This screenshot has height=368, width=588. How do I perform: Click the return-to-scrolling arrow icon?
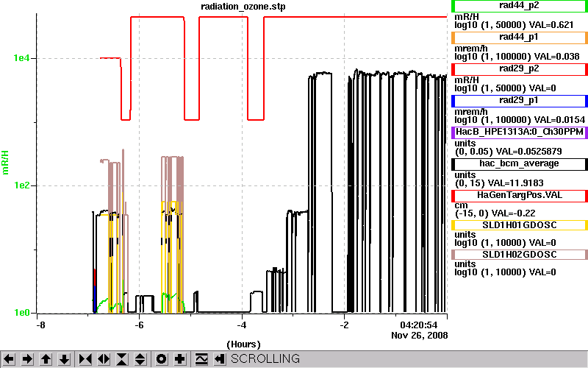tap(219, 359)
